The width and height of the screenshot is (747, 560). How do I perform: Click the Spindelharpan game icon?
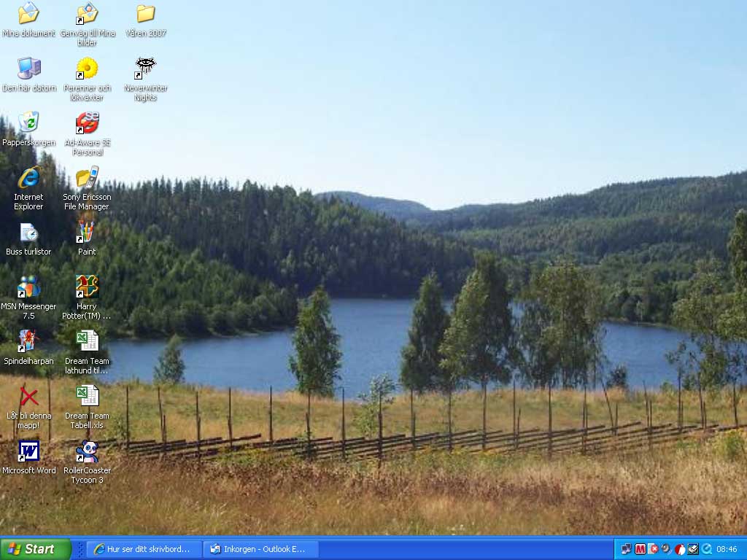pyautogui.click(x=28, y=341)
